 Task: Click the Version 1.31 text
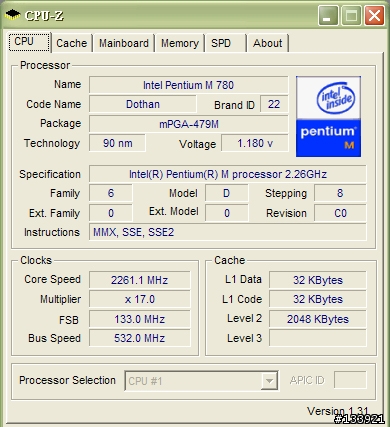click(337, 411)
